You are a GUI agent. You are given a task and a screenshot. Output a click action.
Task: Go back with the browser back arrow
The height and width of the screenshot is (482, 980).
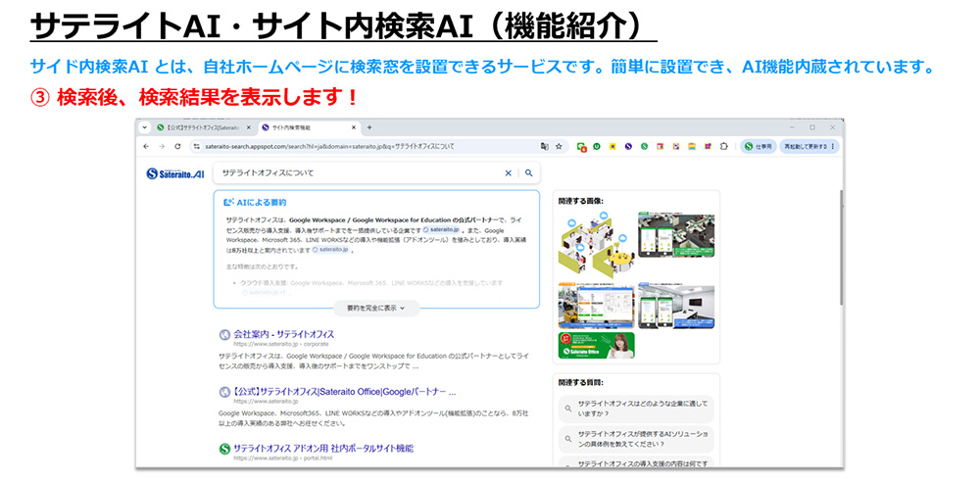(x=146, y=146)
